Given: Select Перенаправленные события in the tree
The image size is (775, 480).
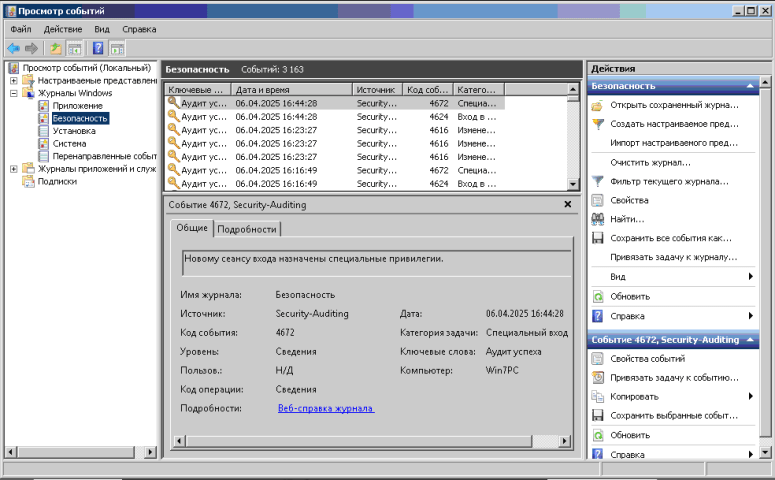Looking at the screenshot, I should tap(104, 156).
